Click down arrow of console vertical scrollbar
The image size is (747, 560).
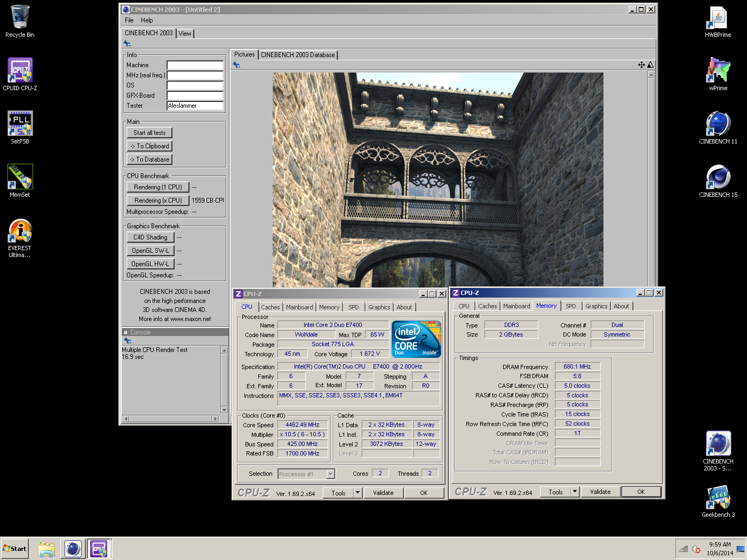224,410
